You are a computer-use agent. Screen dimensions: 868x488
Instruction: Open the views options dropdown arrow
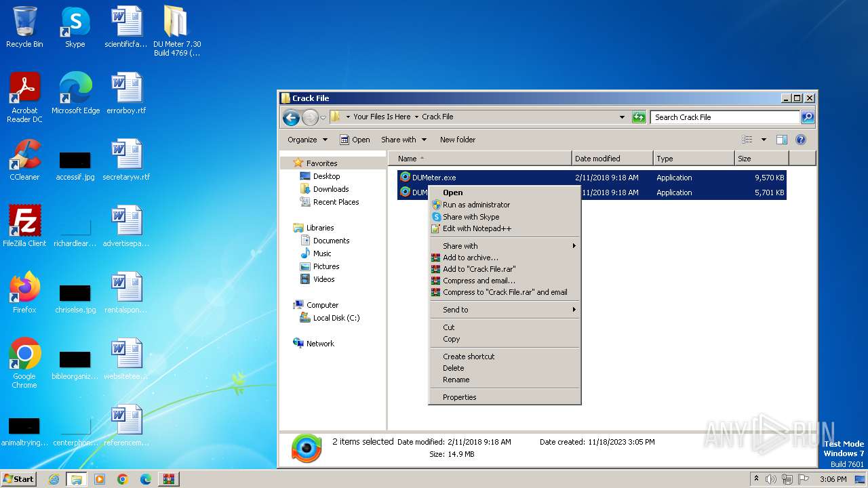(764, 140)
